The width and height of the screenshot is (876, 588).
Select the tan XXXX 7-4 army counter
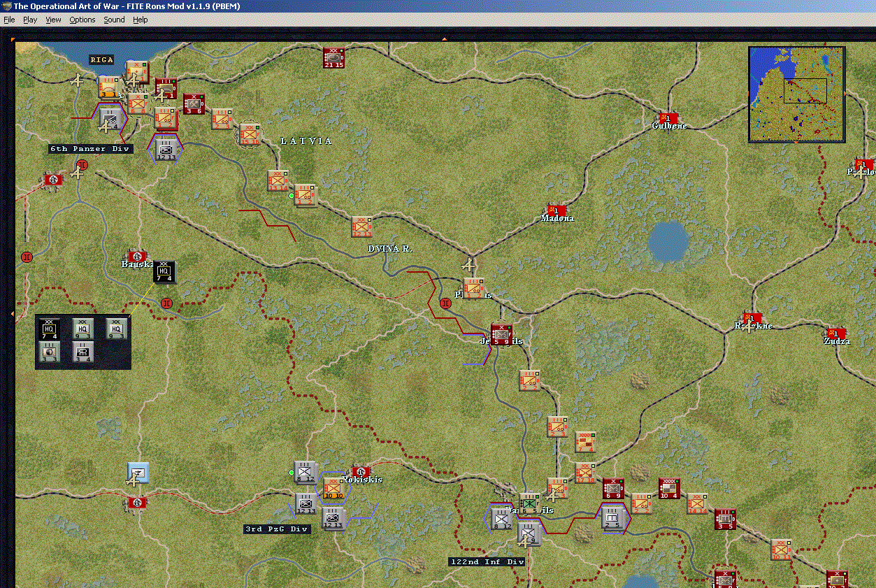(x=585, y=442)
